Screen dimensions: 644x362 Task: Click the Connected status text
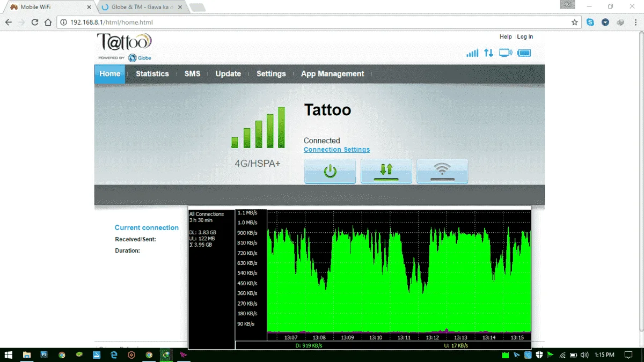pyautogui.click(x=322, y=141)
